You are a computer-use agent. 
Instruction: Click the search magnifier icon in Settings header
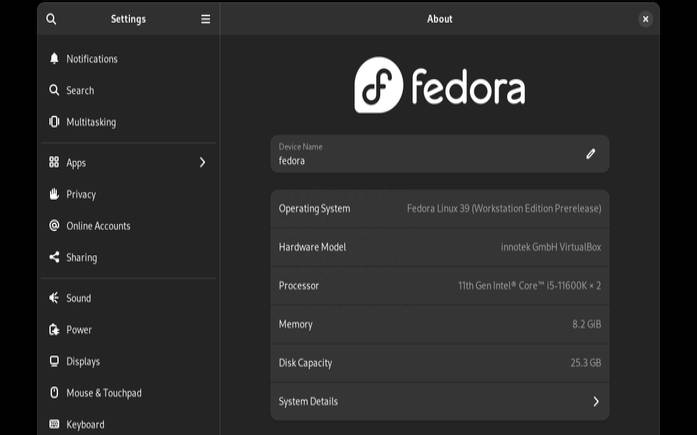[x=51, y=19]
